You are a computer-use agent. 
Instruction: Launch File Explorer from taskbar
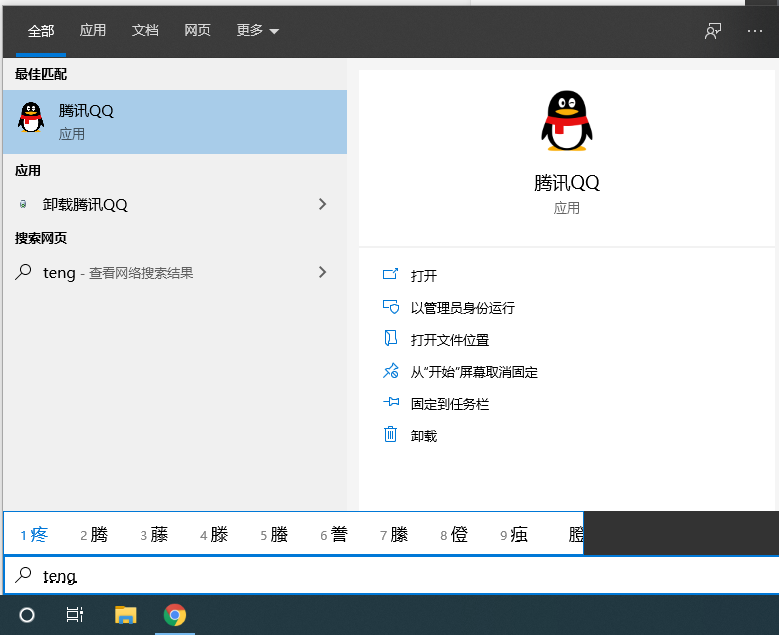tap(126, 615)
